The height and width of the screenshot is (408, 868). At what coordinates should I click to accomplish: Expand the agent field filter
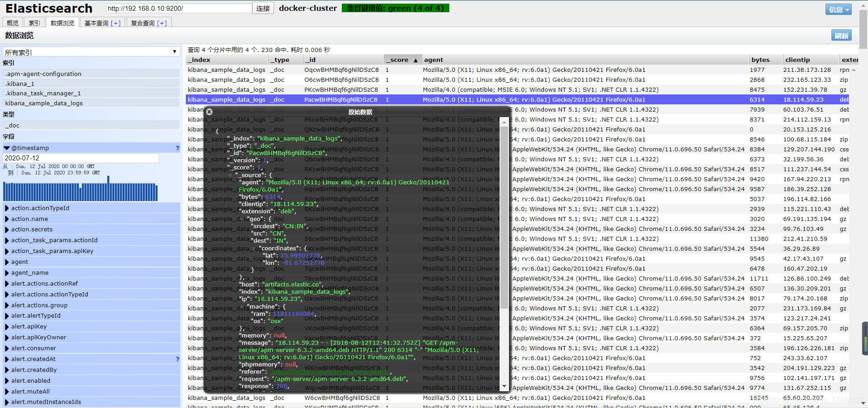click(7, 262)
